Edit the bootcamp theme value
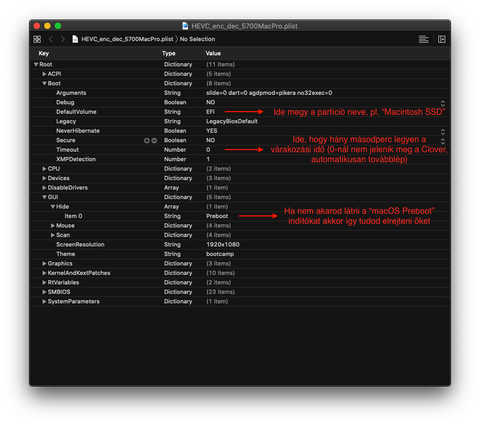This screenshot has width=480, height=425. click(220, 254)
